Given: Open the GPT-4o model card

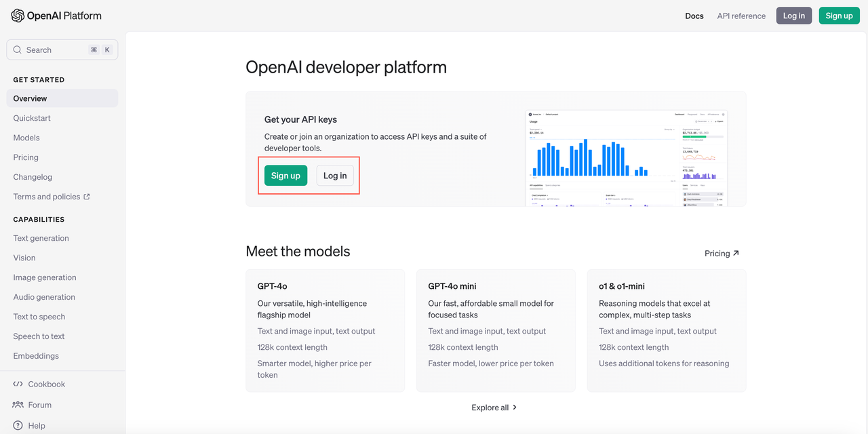Looking at the screenshot, I should click(x=325, y=331).
